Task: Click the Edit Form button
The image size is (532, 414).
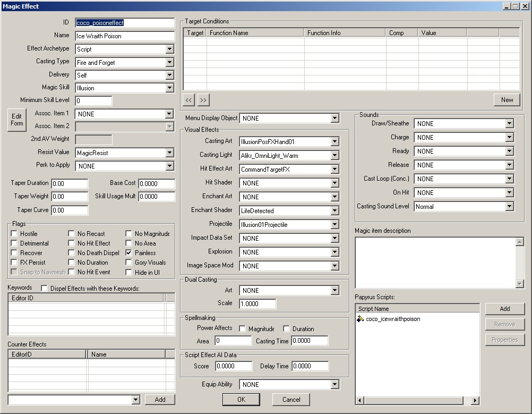Action: [17, 120]
